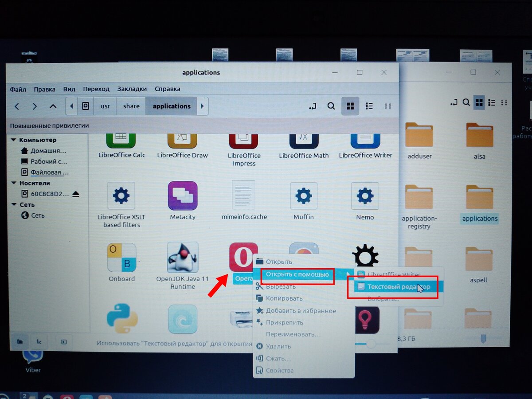Switch to list view layout
Viewport: 532px width, 399px height.
[369, 106]
